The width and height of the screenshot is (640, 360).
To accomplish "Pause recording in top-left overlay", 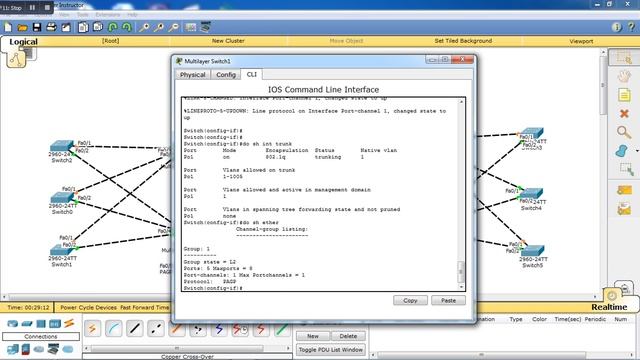I will click(32, 7).
